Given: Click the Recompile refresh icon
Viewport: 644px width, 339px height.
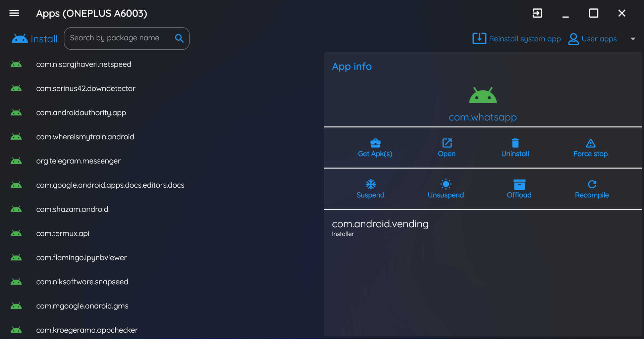Looking at the screenshot, I should (592, 184).
